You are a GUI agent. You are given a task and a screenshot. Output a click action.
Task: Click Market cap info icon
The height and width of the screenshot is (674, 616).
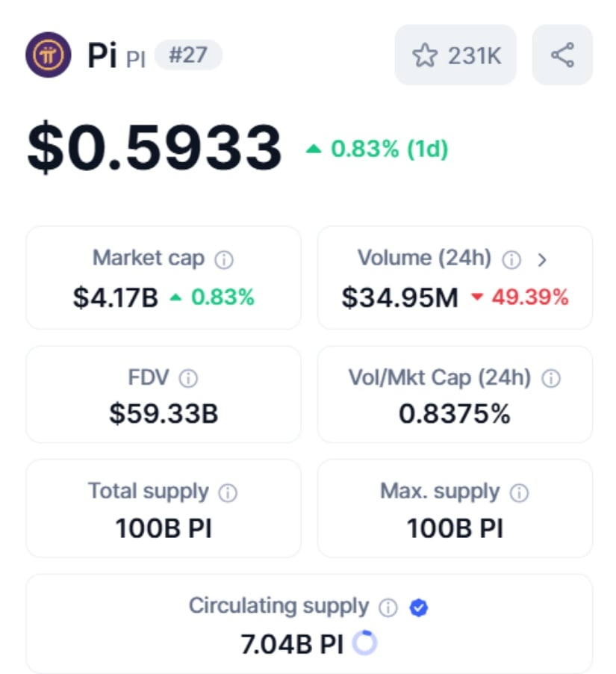pyautogui.click(x=224, y=260)
